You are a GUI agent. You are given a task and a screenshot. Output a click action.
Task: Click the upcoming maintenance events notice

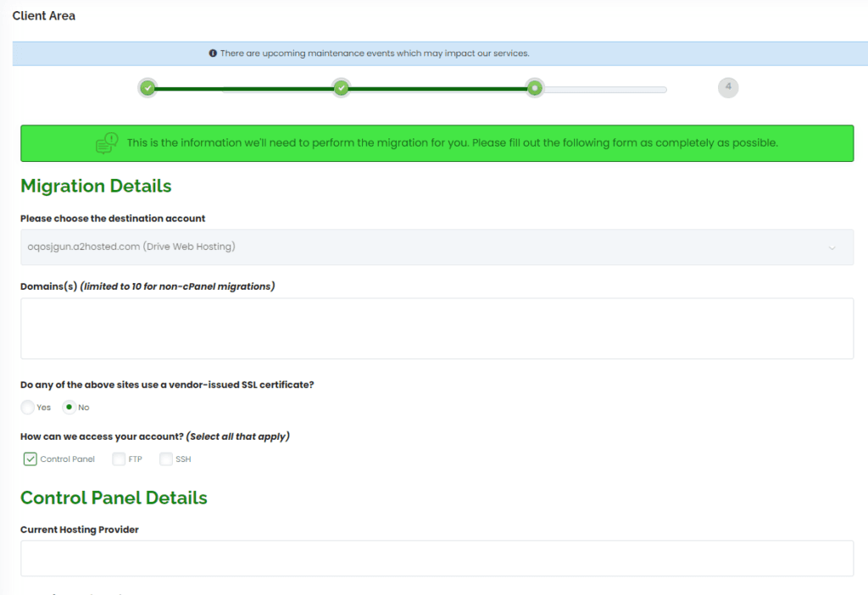374,53
